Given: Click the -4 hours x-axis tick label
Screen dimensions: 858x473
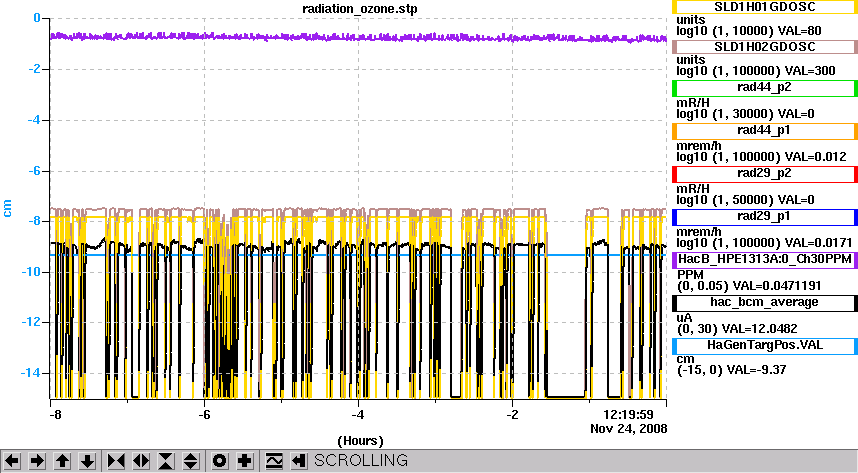Looking at the screenshot, I should point(358,414).
